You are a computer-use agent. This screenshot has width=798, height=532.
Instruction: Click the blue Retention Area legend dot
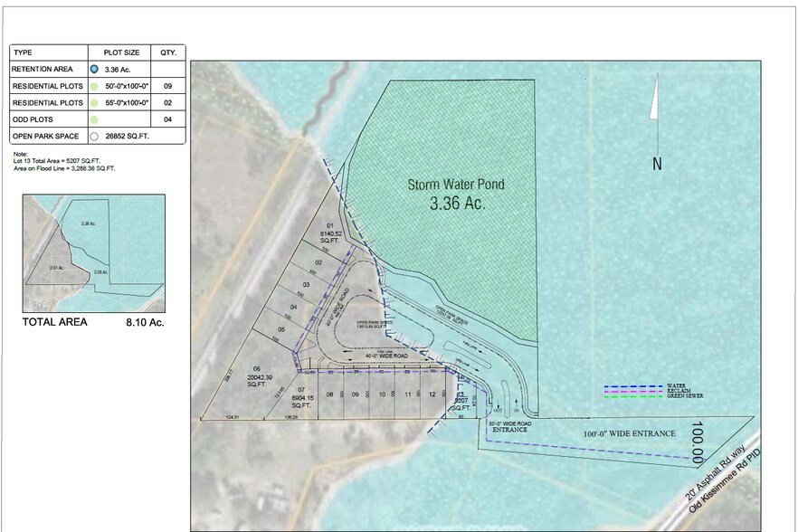[94, 70]
